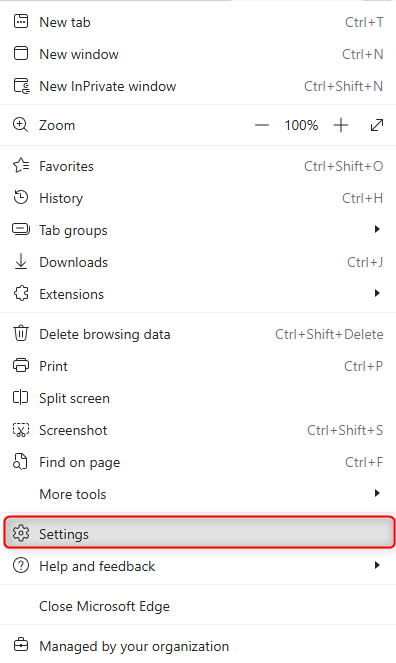
Task: Click the Help and feedback question icon
Action: [21, 566]
